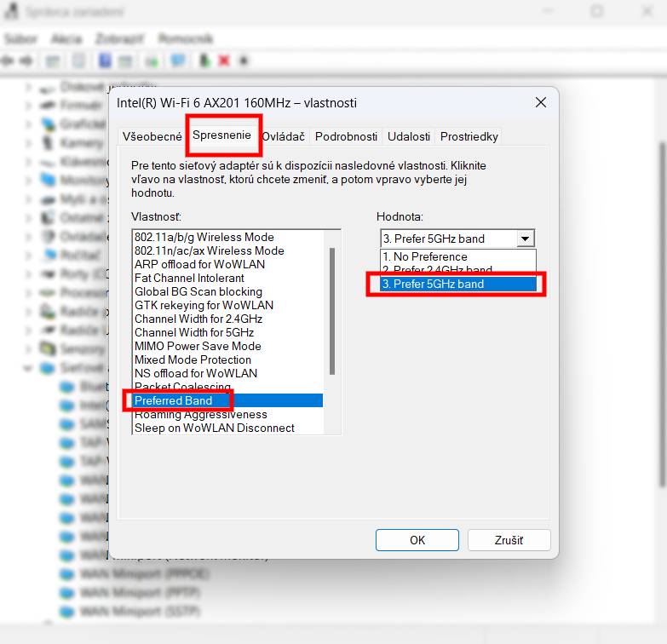Click the property list vertical scrollbar thumb
The image size is (667, 644).
tap(332, 312)
